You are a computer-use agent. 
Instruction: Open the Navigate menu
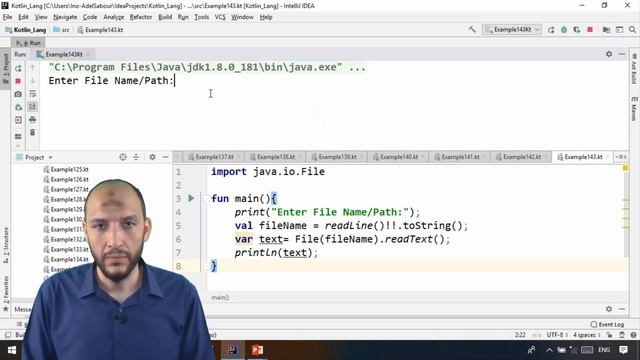[65, 17]
